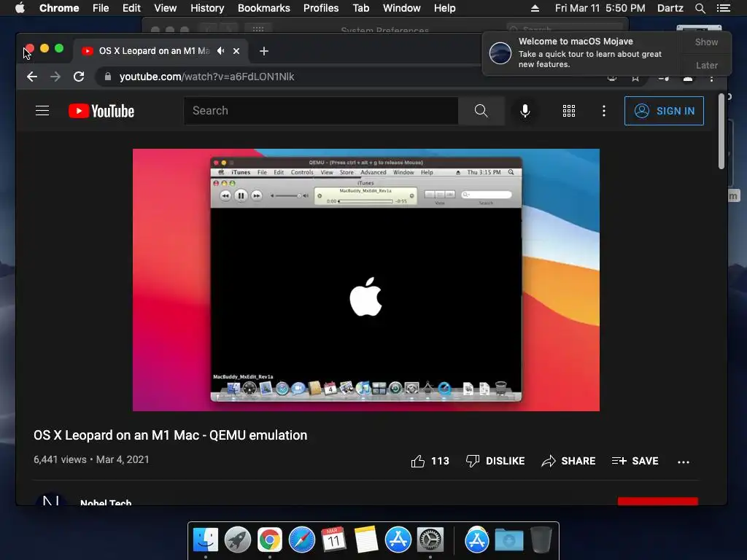The height and width of the screenshot is (560, 747).
Task: Open the Nobel Tech channel avatar
Action: pos(50,500)
